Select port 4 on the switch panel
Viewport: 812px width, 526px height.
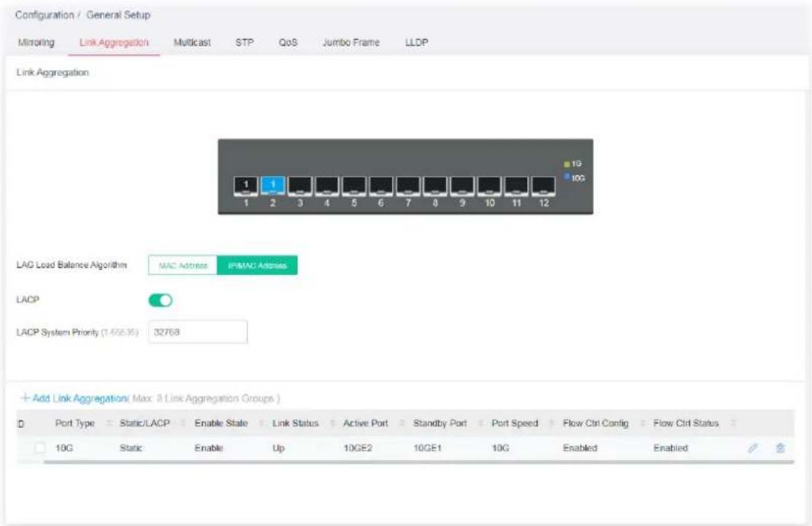click(x=327, y=186)
